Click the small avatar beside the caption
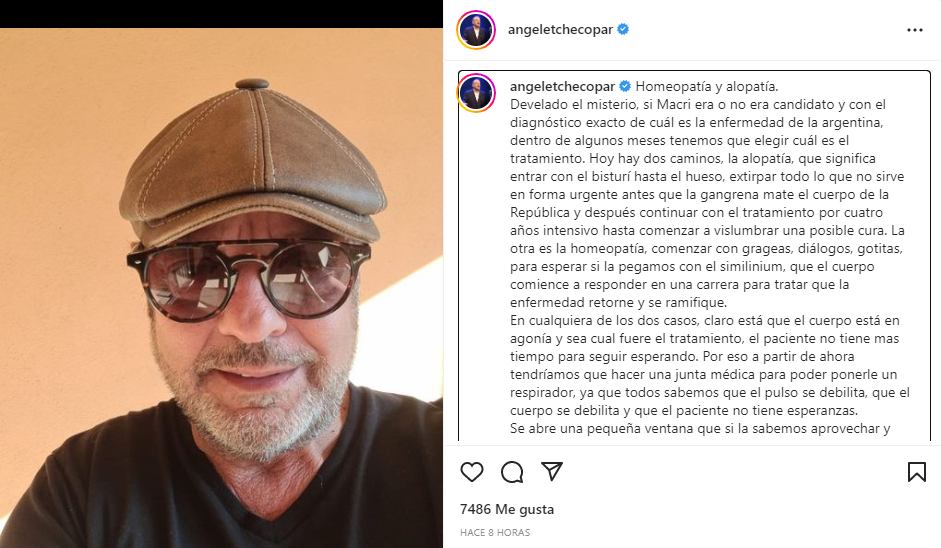The image size is (941, 548). (x=476, y=92)
